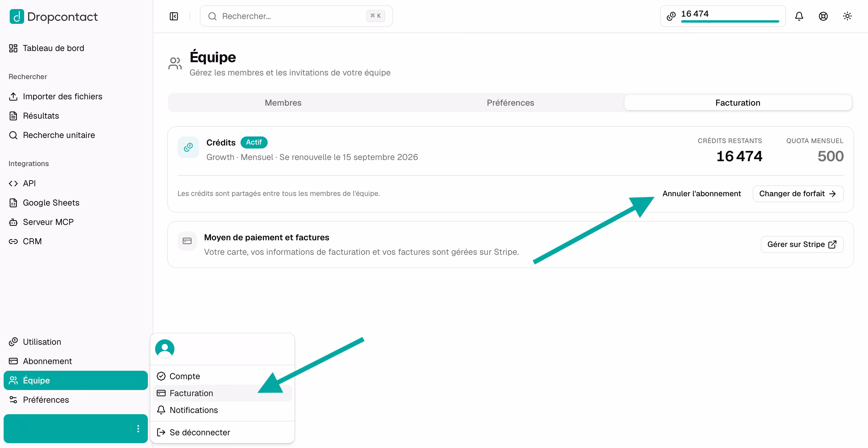Open Gérer sur Stripe external link
Screen dimensions: 868x448
802,245
